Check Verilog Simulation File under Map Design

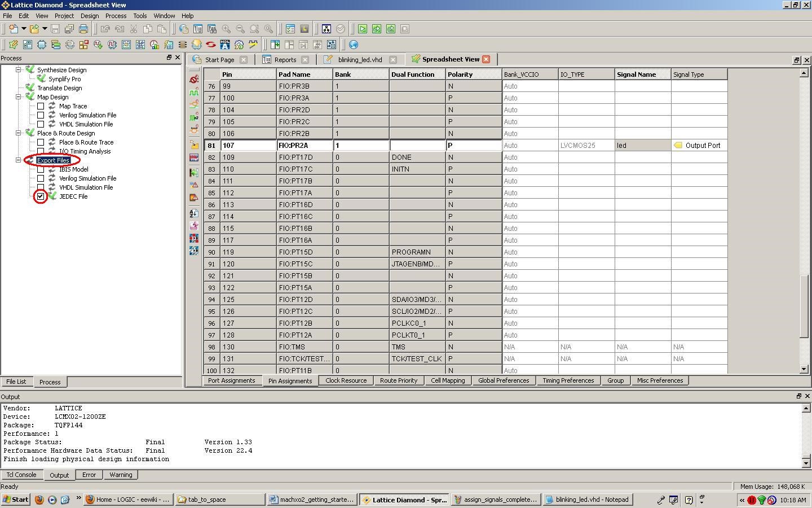41,115
